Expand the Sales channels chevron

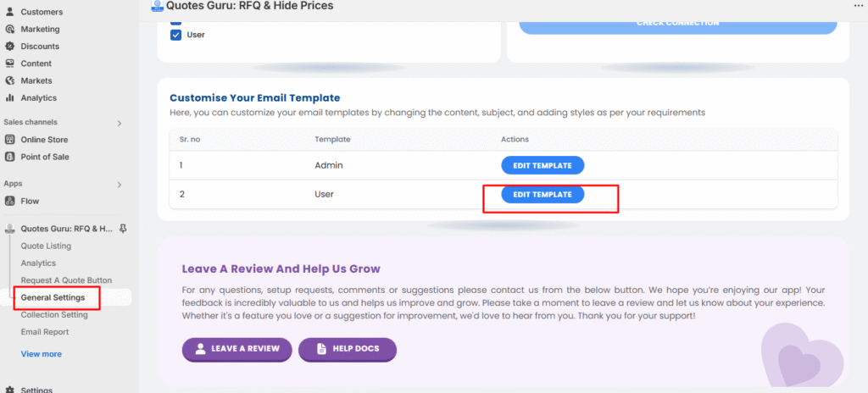[x=119, y=123]
